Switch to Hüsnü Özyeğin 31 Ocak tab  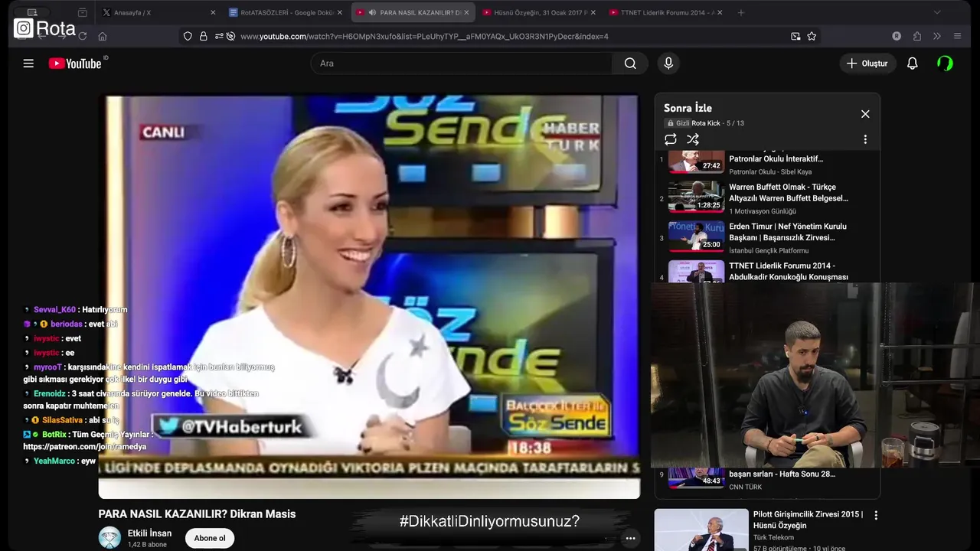click(x=538, y=12)
